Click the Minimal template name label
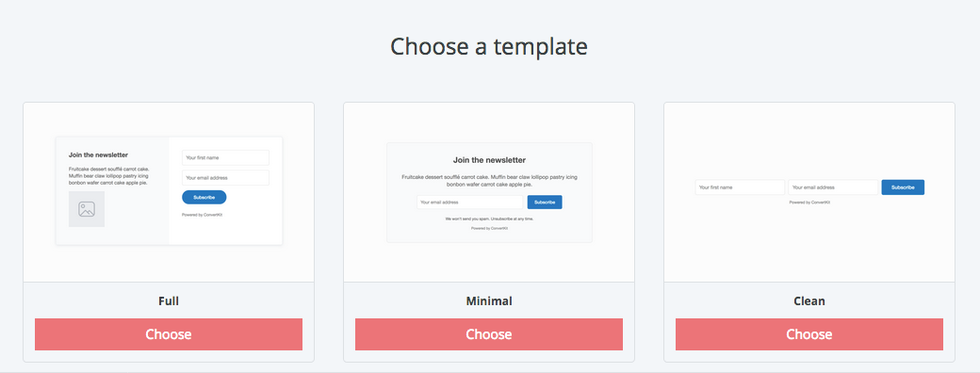 [x=489, y=301]
